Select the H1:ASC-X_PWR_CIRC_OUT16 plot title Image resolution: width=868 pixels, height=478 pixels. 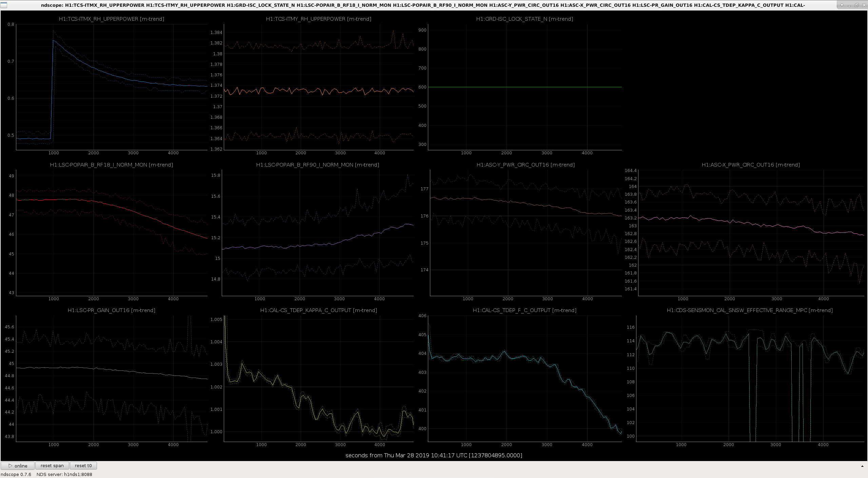751,165
